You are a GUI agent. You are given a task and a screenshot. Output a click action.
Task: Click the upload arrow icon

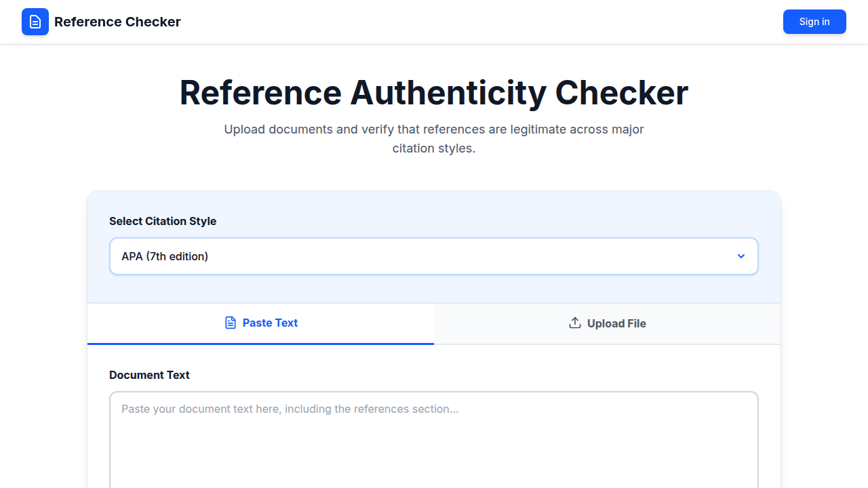[575, 323]
